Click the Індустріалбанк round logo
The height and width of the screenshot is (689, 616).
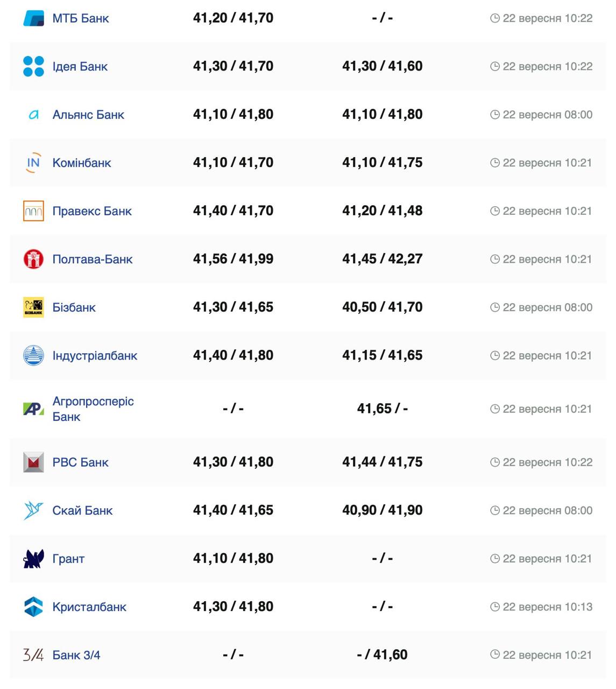pyautogui.click(x=33, y=355)
